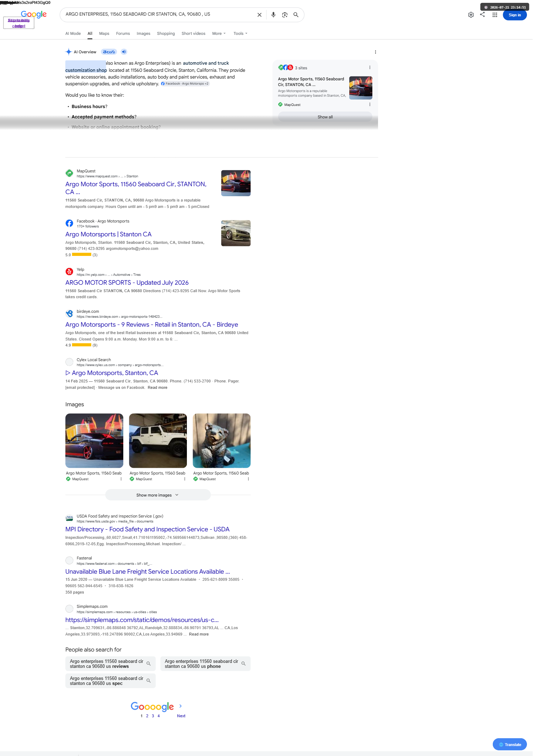
Task: Search suggestion ending in 'spec'
Action: [111, 681]
